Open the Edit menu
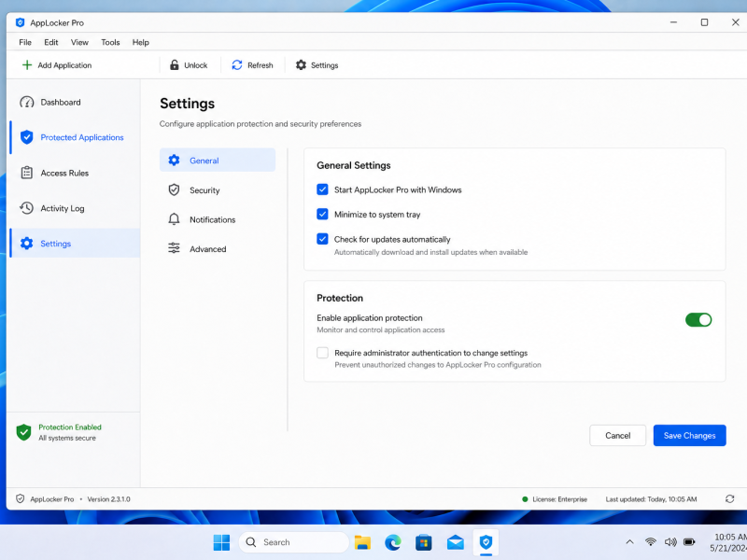Screen dimensions: 747x560 (x=51, y=42)
